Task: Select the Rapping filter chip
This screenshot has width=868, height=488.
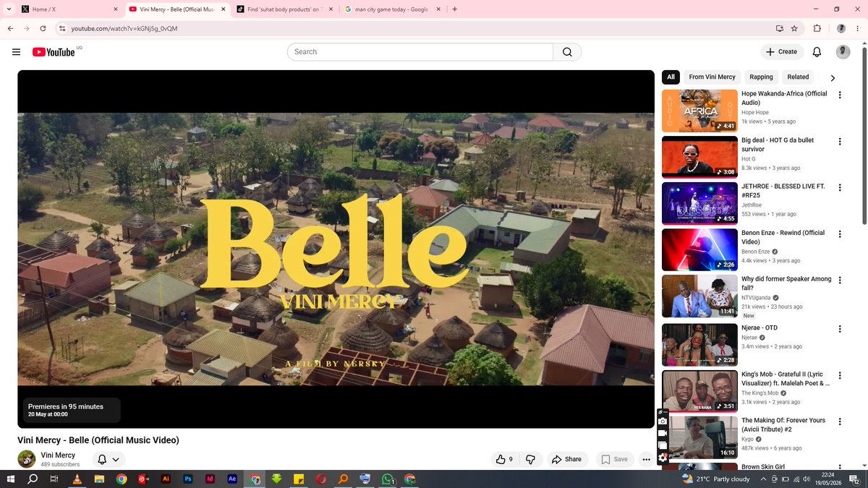Action: pyautogui.click(x=761, y=77)
